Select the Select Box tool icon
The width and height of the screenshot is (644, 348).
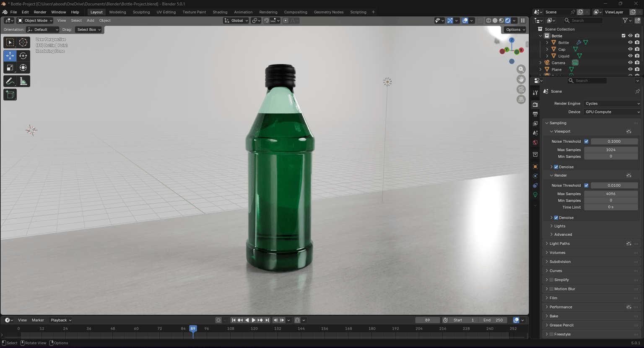coord(10,42)
